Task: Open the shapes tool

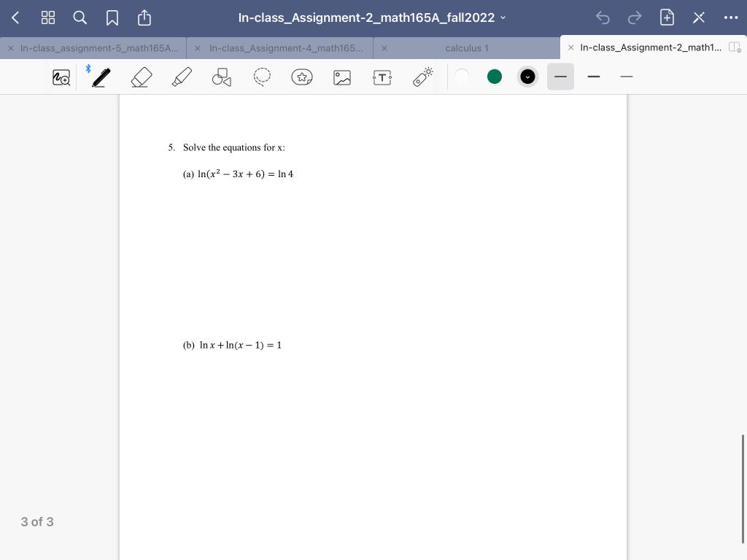Action: click(222, 77)
